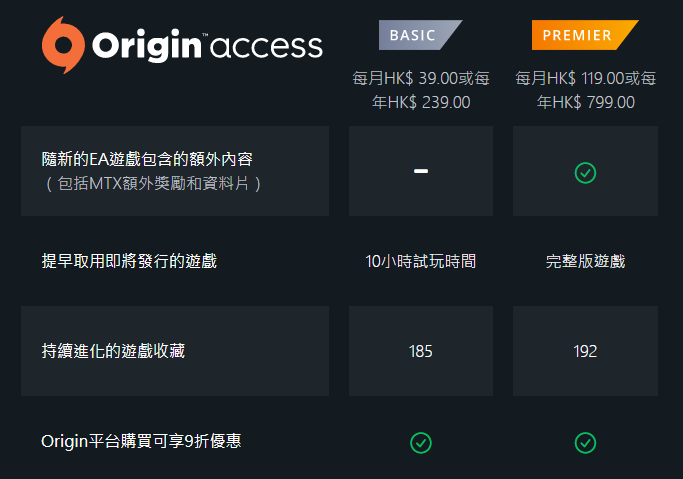Click the orange Origin swirl logo
This screenshot has width=683, height=479.
(x=63, y=45)
